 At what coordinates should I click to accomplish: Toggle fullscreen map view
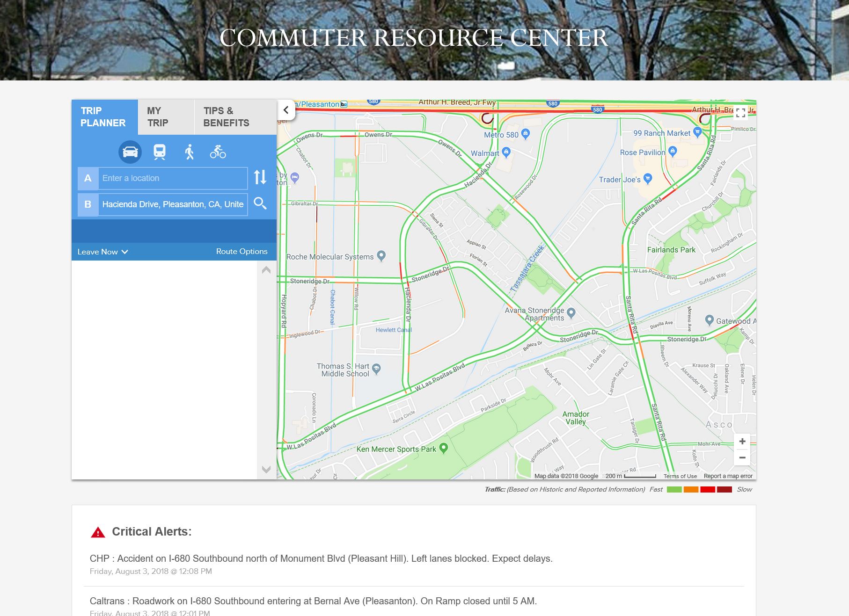(x=740, y=113)
